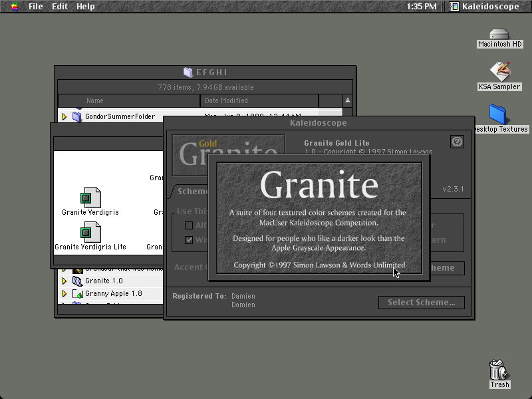
Task: Select the Granite Verdigris Lite file icon
Action: [x=90, y=231]
